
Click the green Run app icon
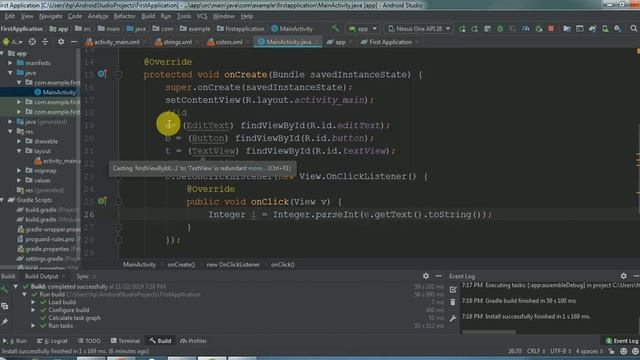coord(462,29)
